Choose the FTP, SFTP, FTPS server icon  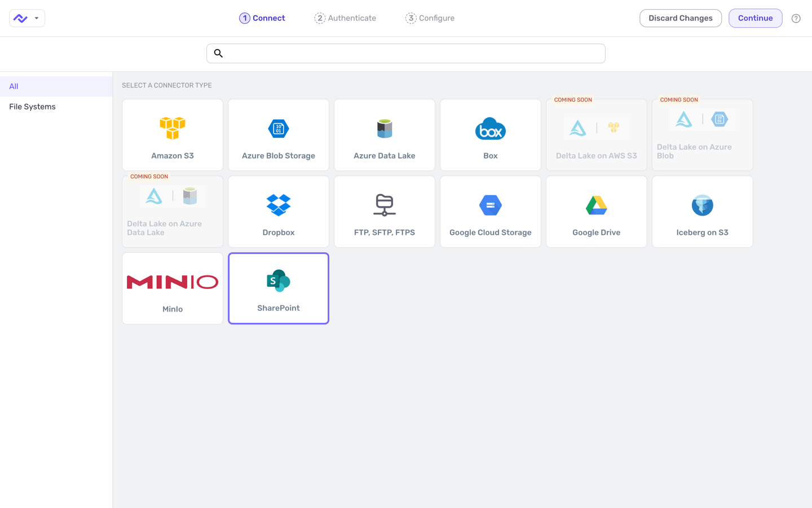385,205
